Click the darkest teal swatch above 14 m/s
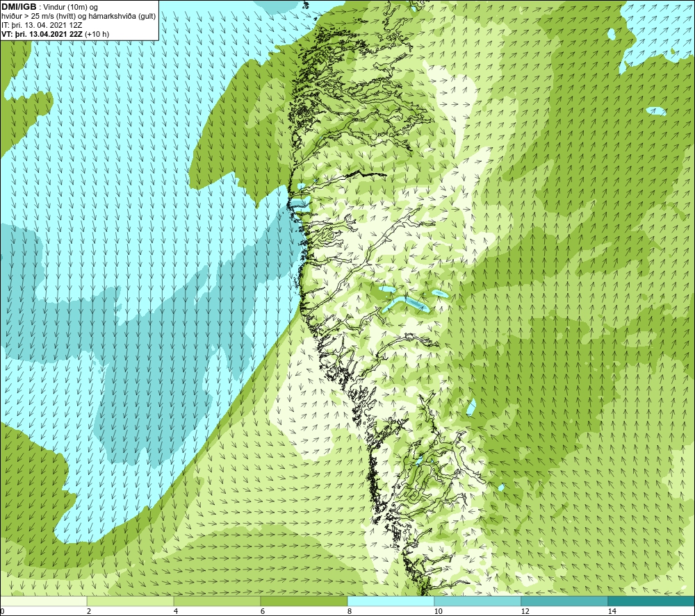 652,601
